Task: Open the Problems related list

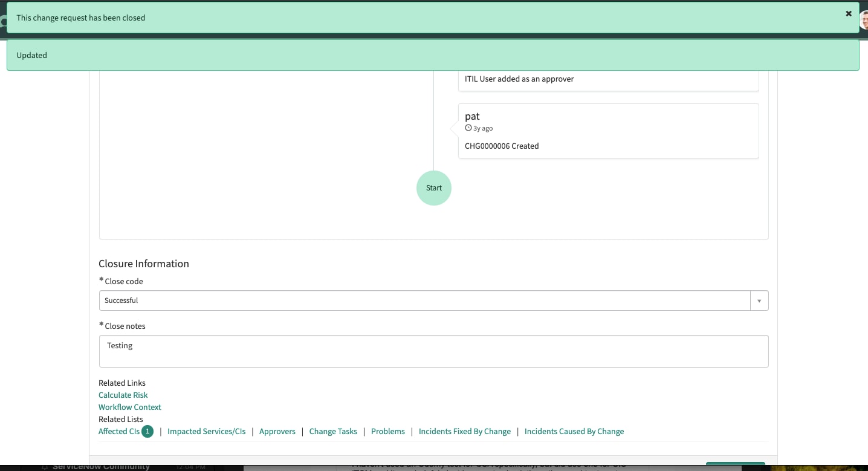Action: tap(387, 431)
